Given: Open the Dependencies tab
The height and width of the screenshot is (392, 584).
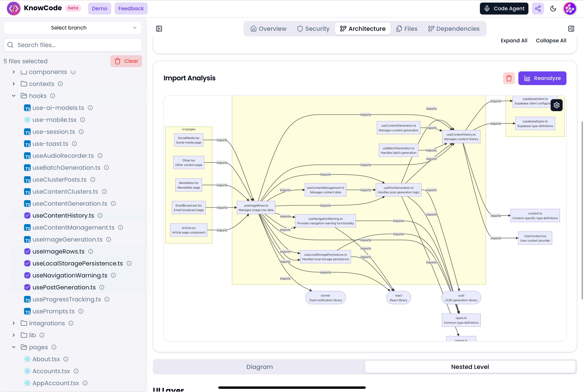Looking at the screenshot, I should coord(454,29).
